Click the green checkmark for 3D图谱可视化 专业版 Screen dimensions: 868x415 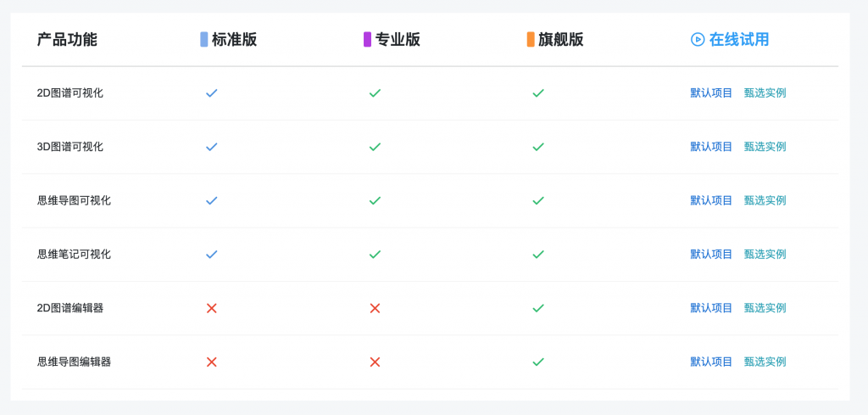pyautogui.click(x=375, y=147)
